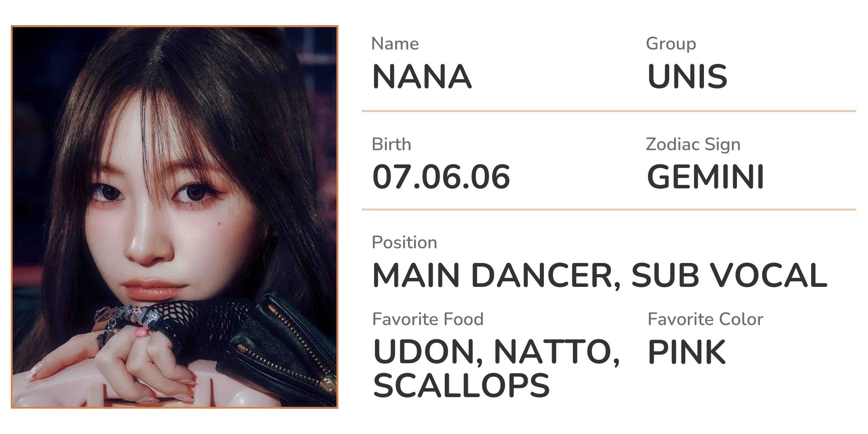Click the Group field label

[x=671, y=44]
